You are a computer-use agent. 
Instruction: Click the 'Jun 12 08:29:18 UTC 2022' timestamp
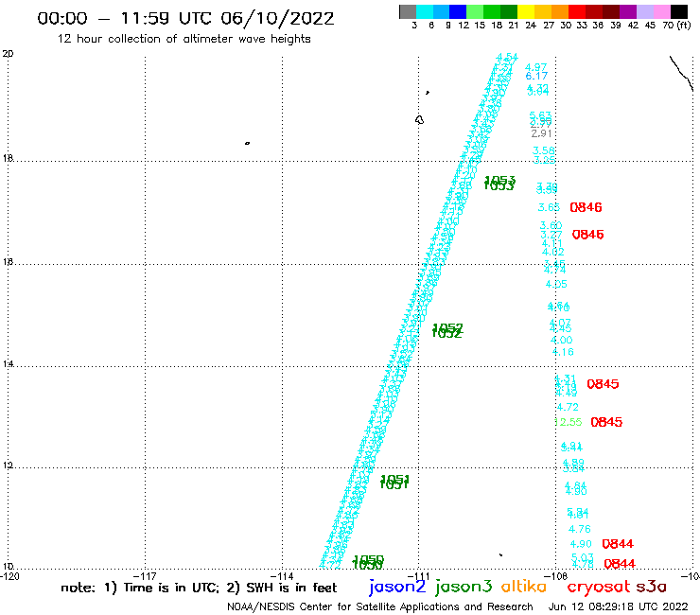[619, 606]
